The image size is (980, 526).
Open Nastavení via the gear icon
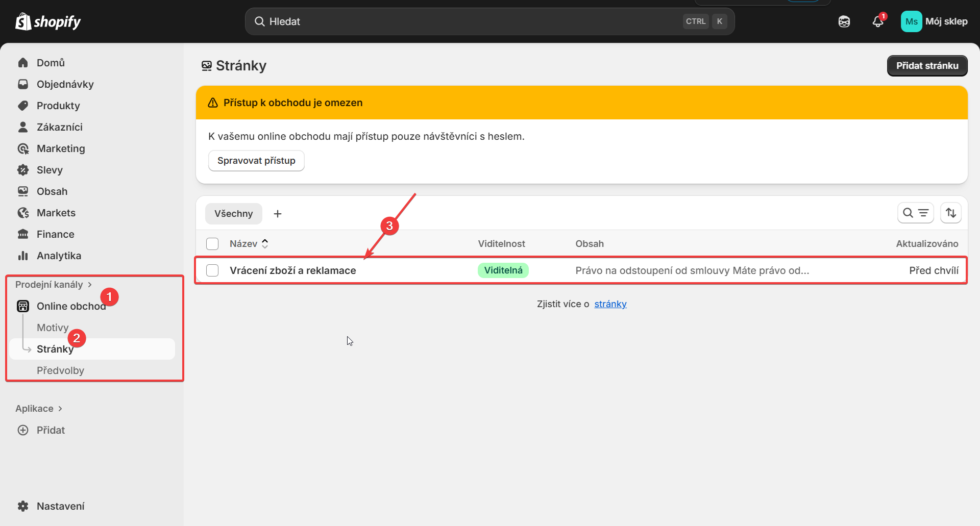[x=23, y=506]
